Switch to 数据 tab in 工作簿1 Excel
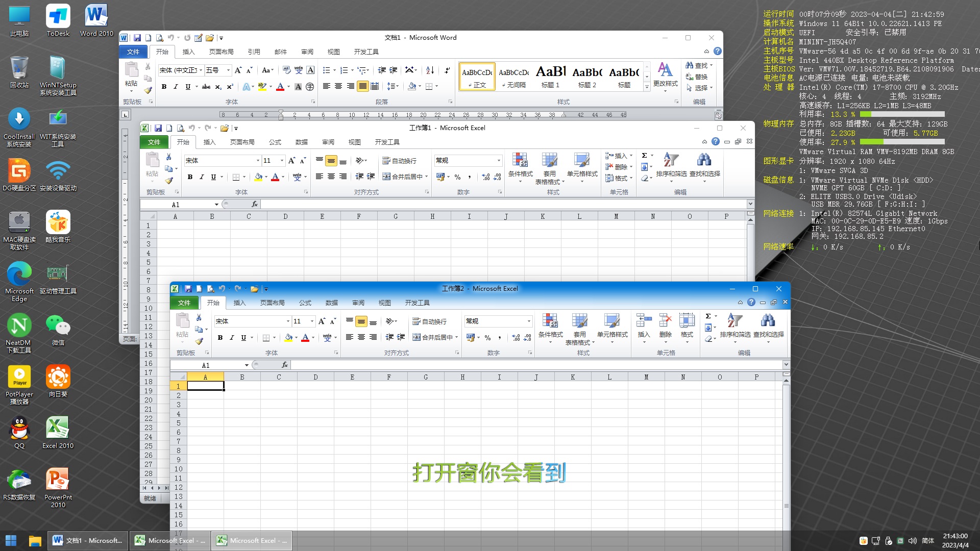 (x=301, y=142)
